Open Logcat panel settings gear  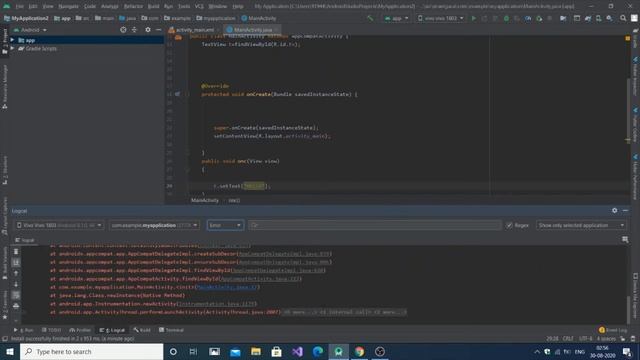(615, 211)
